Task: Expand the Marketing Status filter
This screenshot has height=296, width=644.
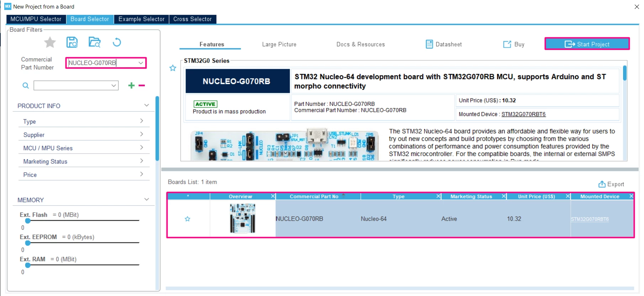Action: click(84, 161)
